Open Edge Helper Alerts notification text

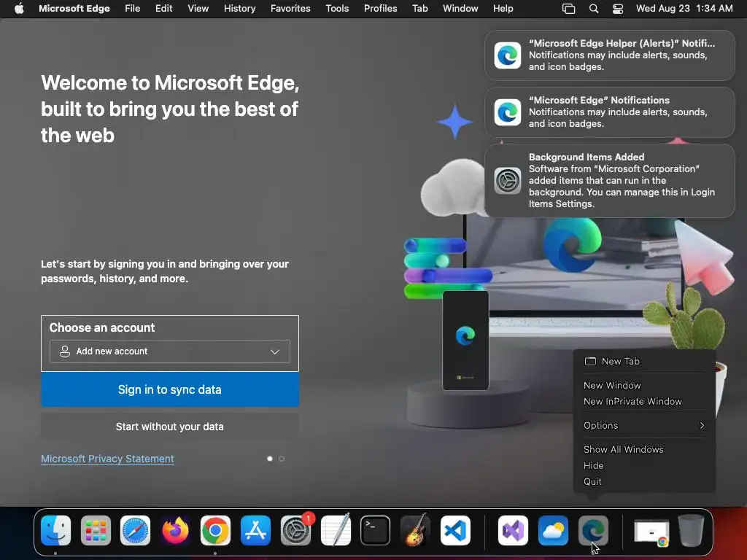click(x=622, y=55)
